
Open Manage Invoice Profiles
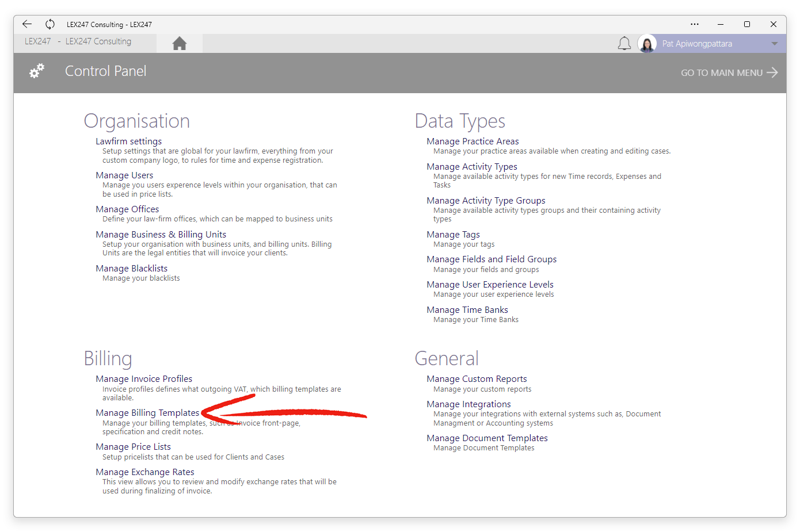pos(144,379)
